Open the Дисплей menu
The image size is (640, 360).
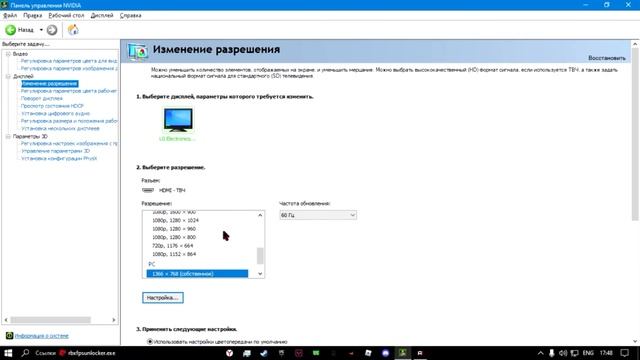pyautogui.click(x=102, y=15)
